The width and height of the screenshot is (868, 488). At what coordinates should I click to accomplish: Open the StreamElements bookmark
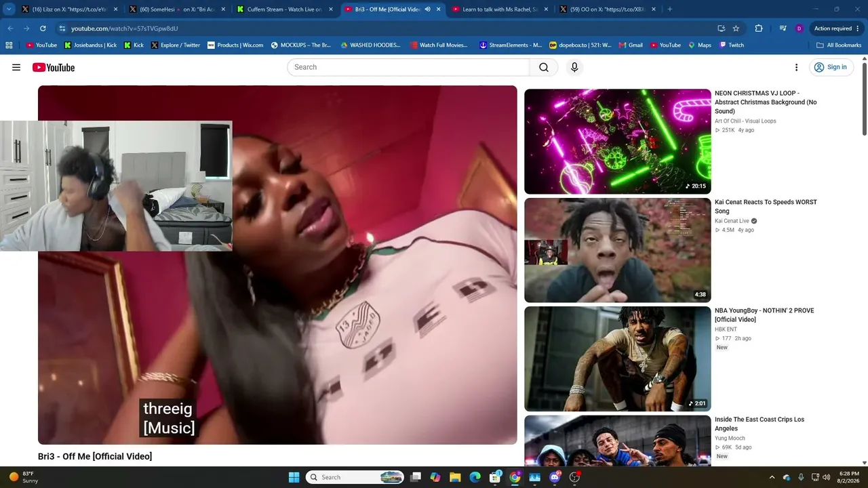(511, 45)
